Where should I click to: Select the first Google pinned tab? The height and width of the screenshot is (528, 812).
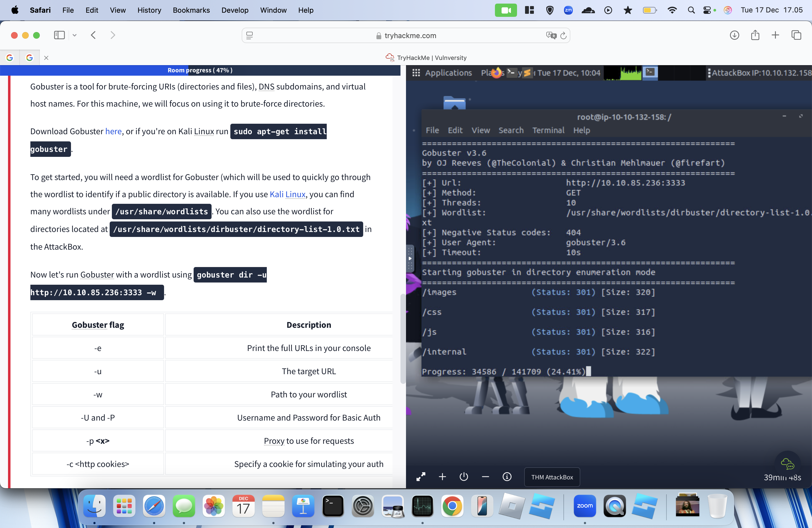[10, 58]
